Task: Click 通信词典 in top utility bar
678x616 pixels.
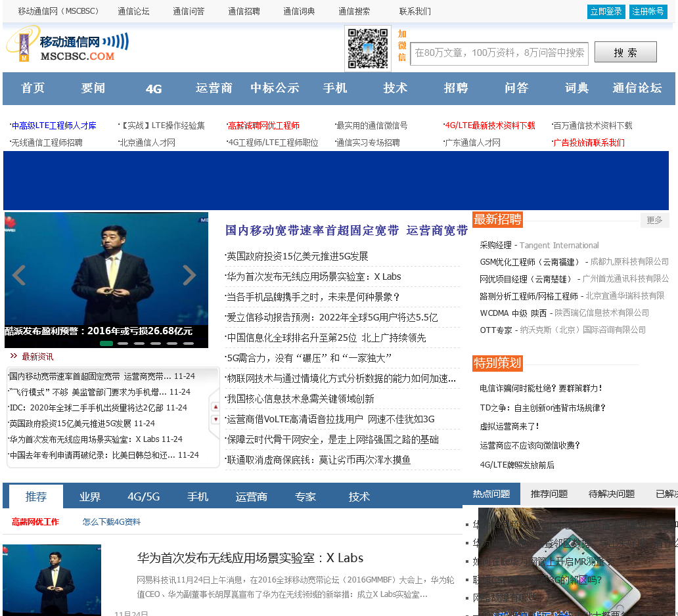Action: [299, 12]
